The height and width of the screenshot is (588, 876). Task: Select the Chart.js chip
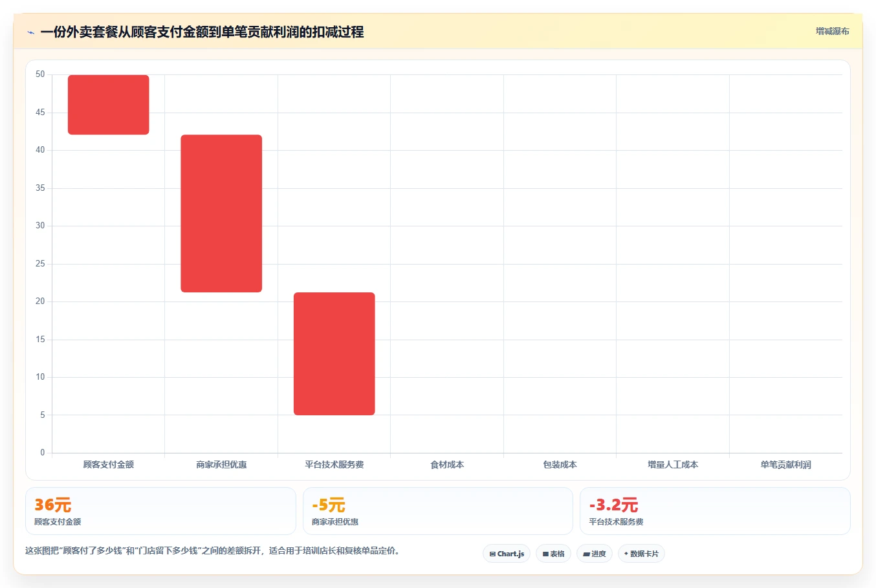tap(507, 554)
